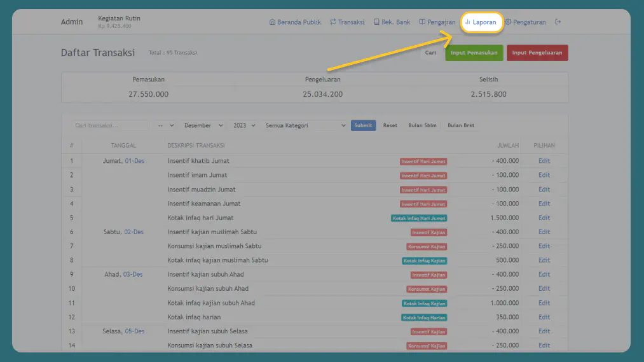Focus the Cari transaksi search field
Image resolution: width=644 pixels, height=362 pixels.
pos(109,126)
